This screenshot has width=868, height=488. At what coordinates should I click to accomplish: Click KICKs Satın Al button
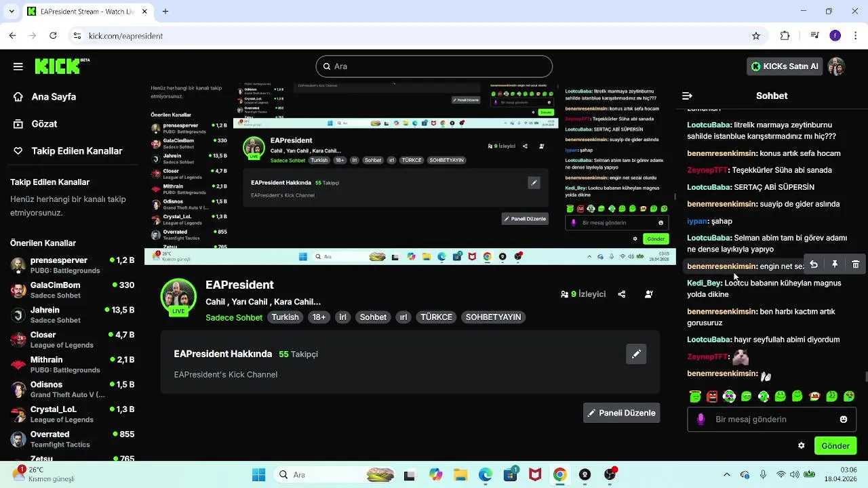click(785, 66)
